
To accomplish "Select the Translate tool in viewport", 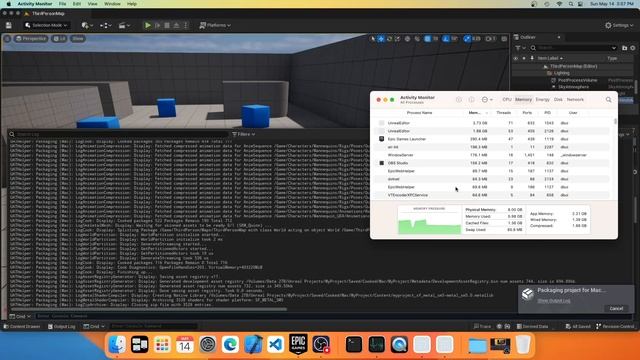I will (x=381, y=39).
